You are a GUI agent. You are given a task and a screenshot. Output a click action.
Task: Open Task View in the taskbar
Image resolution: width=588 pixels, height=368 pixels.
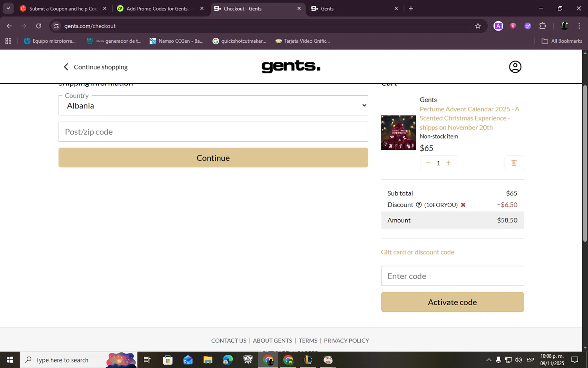tap(147, 360)
